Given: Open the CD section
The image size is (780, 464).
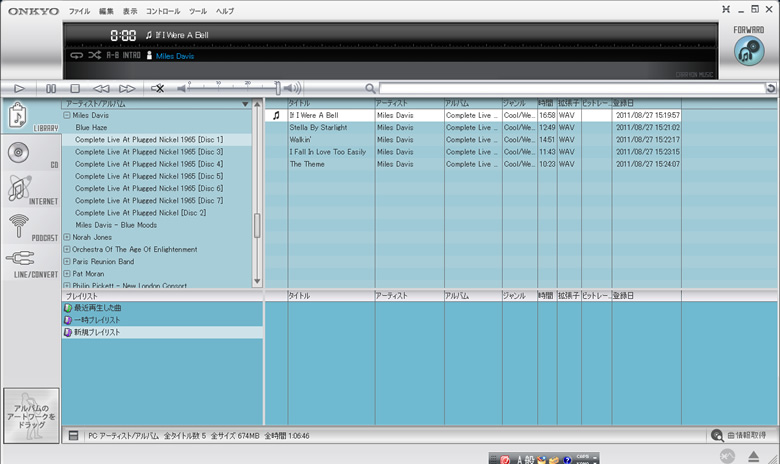Looking at the screenshot, I should [32, 153].
